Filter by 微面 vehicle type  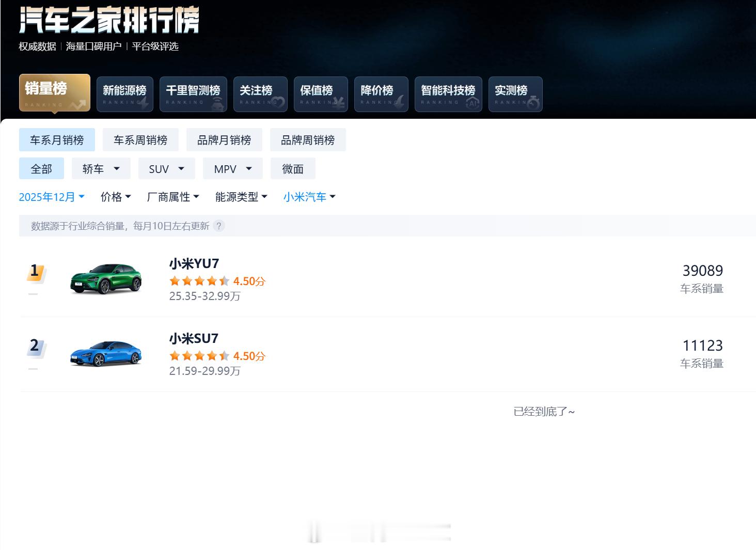[293, 169]
